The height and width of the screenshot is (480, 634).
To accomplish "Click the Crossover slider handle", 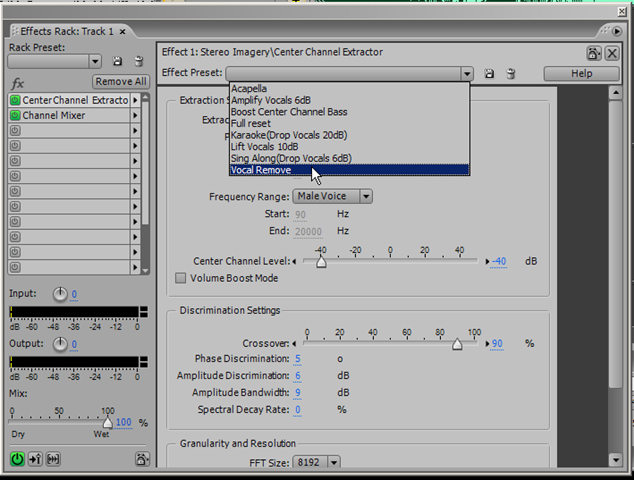I will 457,343.
